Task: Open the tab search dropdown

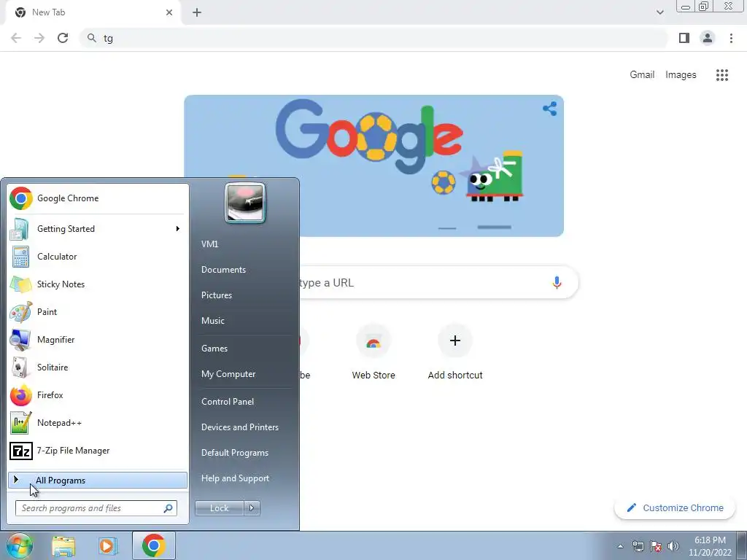Action: 659,12
